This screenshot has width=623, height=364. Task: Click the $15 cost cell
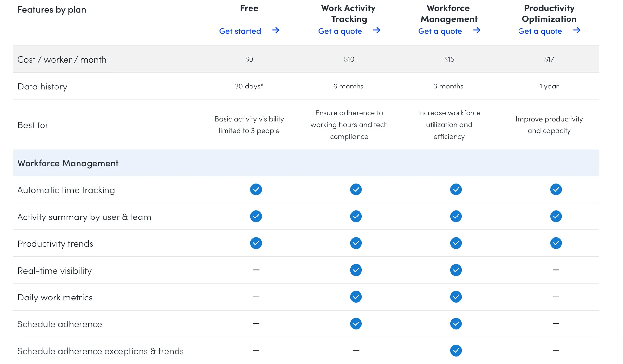pyautogui.click(x=449, y=59)
